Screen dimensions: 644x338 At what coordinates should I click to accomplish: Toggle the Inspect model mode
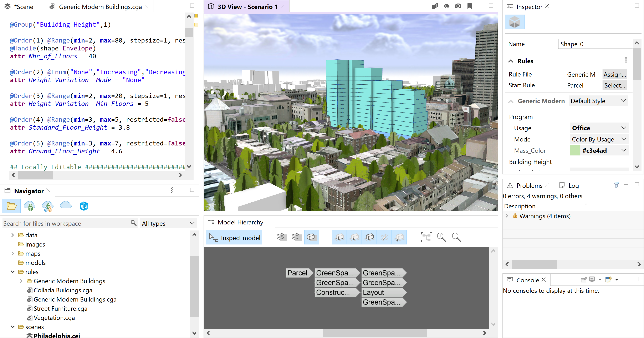point(234,237)
